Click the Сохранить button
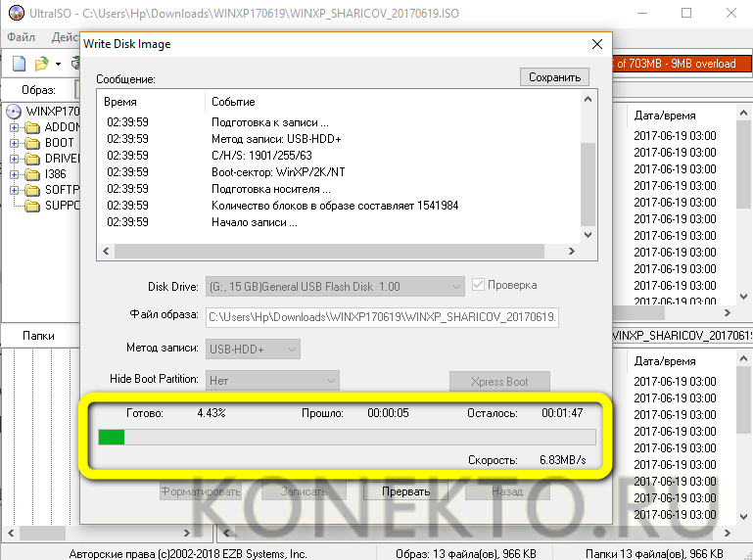Screen dimensions: 753x560 click(x=554, y=77)
